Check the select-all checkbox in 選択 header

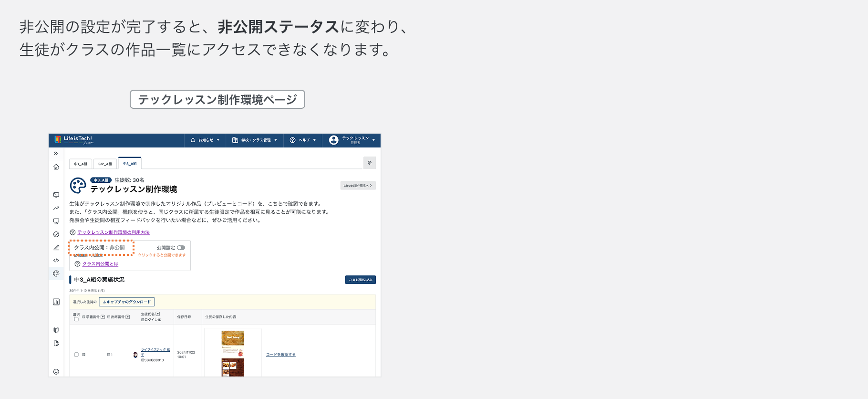(76, 319)
